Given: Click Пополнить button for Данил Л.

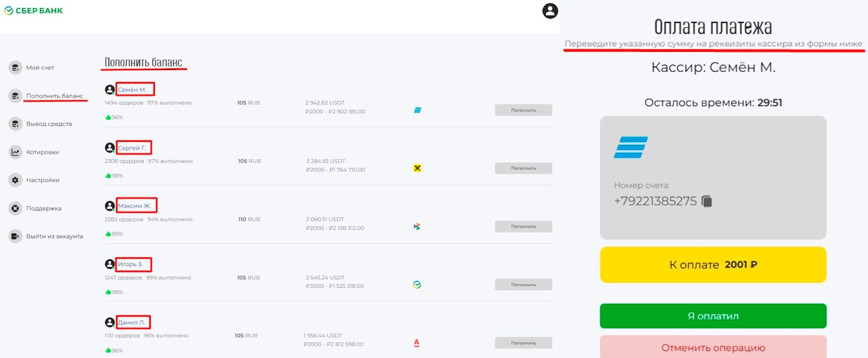Looking at the screenshot, I should click(524, 343).
